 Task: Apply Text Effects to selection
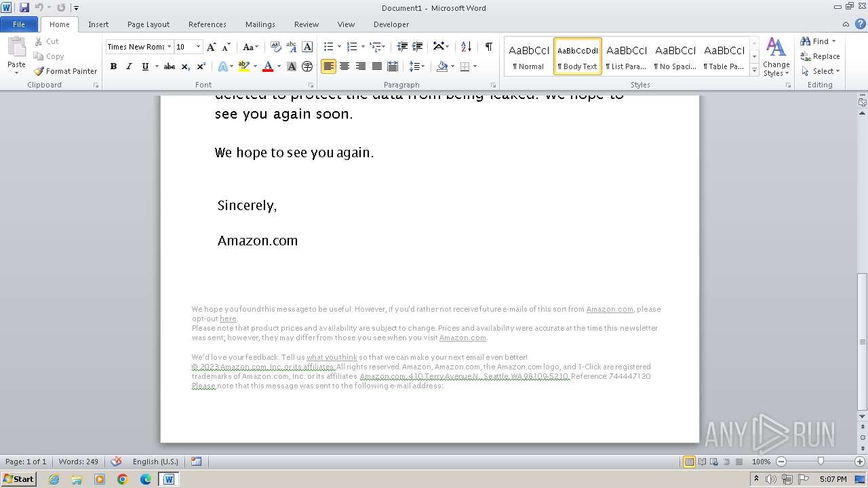[222, 66]
